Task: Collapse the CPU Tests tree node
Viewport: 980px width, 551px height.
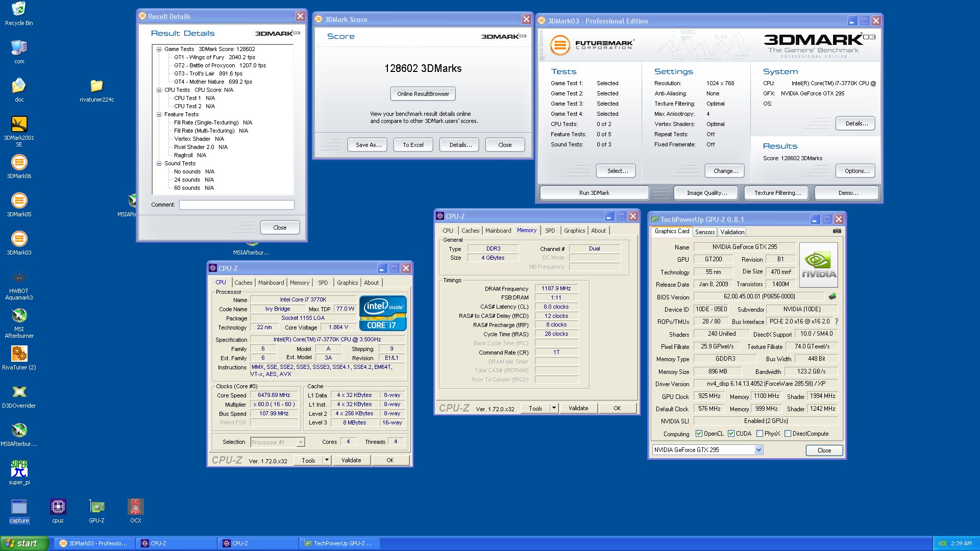Action: (159, 90)
